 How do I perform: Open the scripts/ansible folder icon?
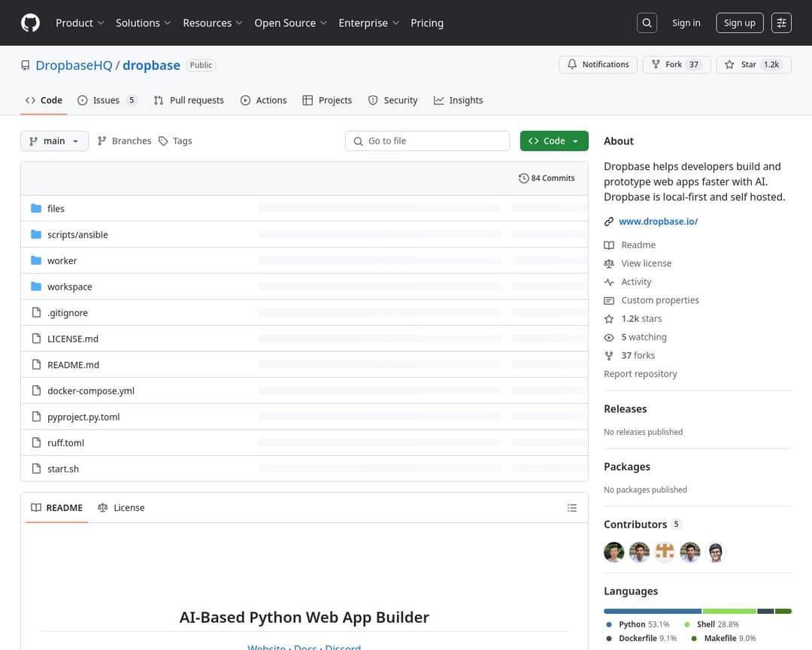[x=36, y=234]
